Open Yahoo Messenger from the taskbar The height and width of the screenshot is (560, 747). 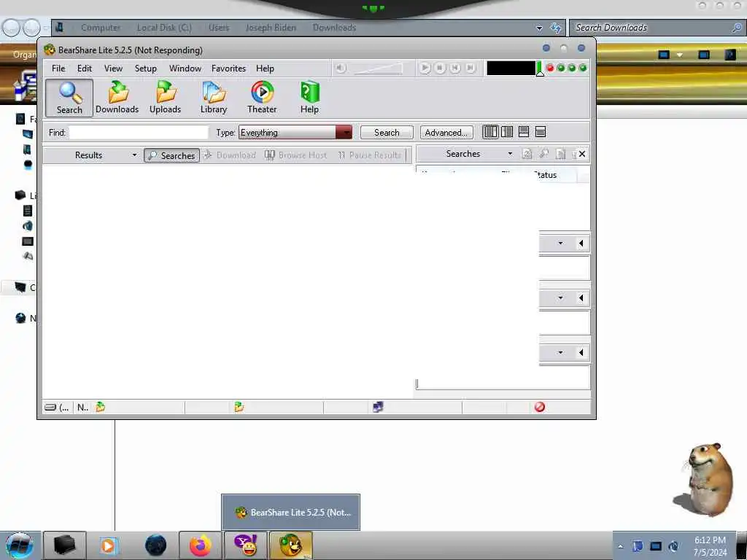click(x=246, y=545)
